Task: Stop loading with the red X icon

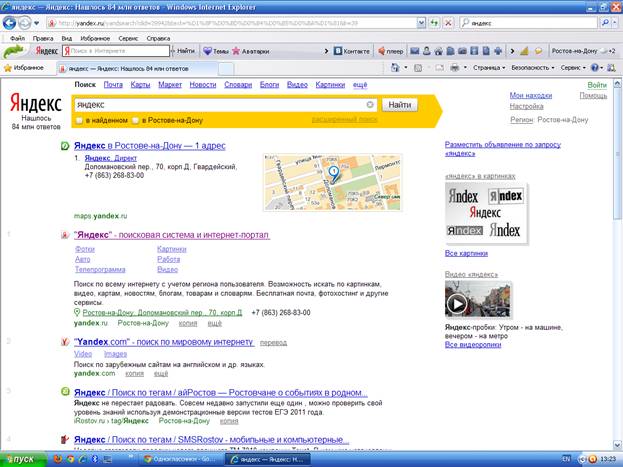Action: tap(448, 23)
